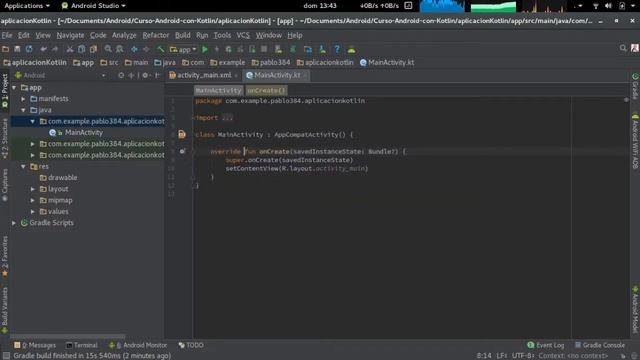
Task: Open the run configuration 'app' dropdown
Action: click(183, 49)
